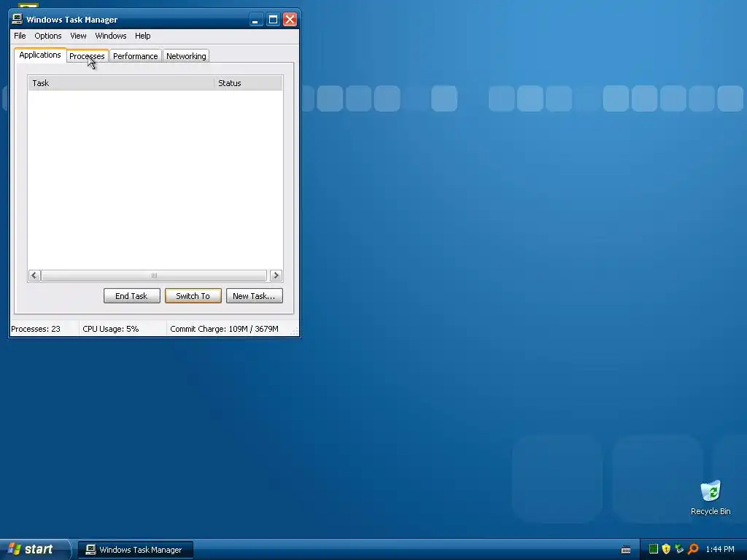Screen dimensions: 747x560
Task: Open the Recycle Bin desktop icon
Action: pos(711,497)
